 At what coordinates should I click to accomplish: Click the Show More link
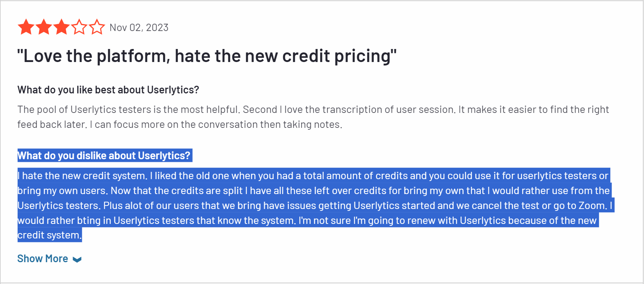pos(42,258)
